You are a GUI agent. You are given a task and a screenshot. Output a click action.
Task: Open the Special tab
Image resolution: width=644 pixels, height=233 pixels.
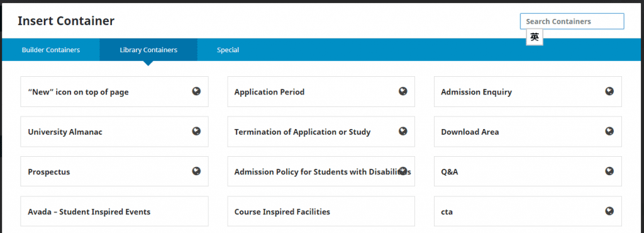point(228,50)
